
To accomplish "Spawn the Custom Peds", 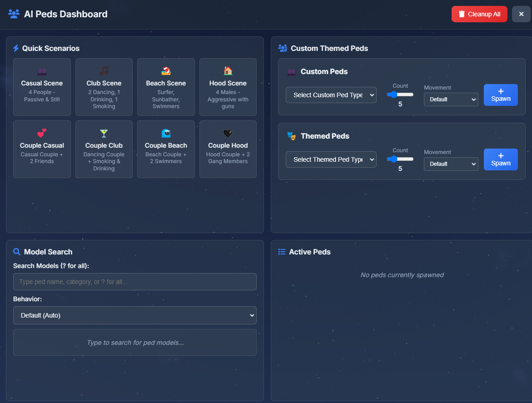I will [x=501, y=95].
